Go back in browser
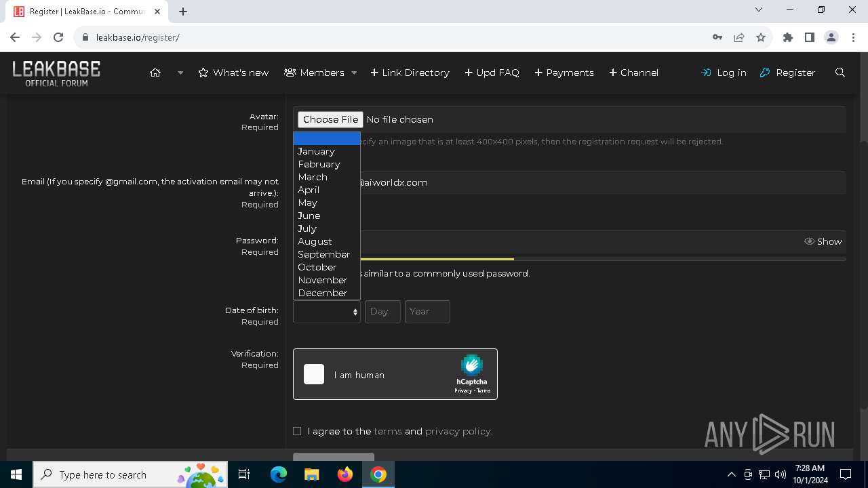The image size is (868, 488). pyautogui.click(x=15, y=37)
